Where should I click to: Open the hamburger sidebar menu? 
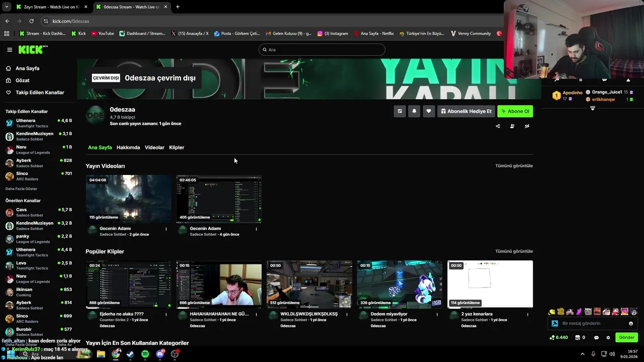[10, 50]
